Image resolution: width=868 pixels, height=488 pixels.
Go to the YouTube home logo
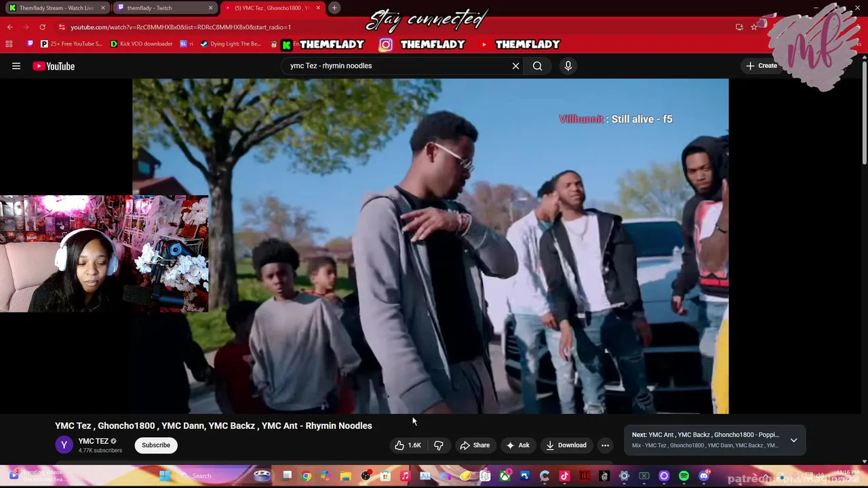[x=54, y=66]
